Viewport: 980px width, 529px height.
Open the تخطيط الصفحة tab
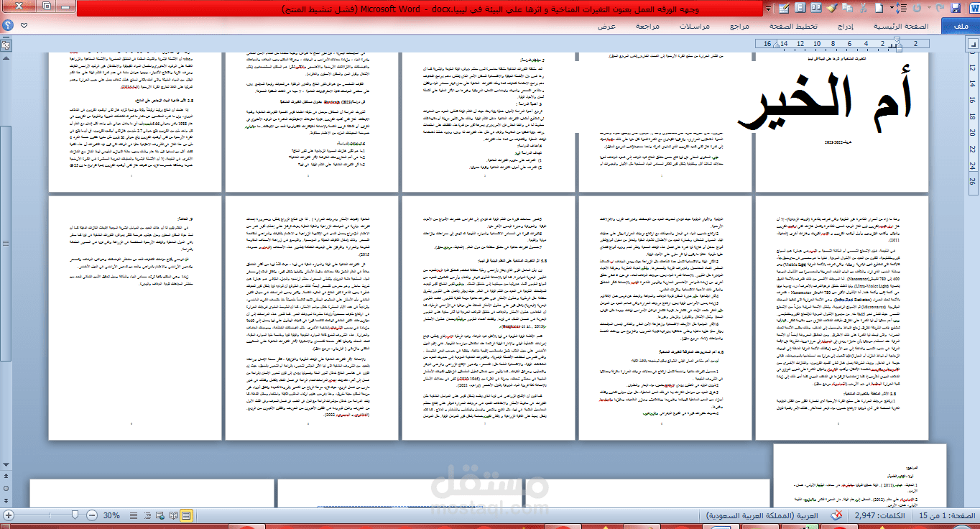pyautogui.click(x=792, y=26)
